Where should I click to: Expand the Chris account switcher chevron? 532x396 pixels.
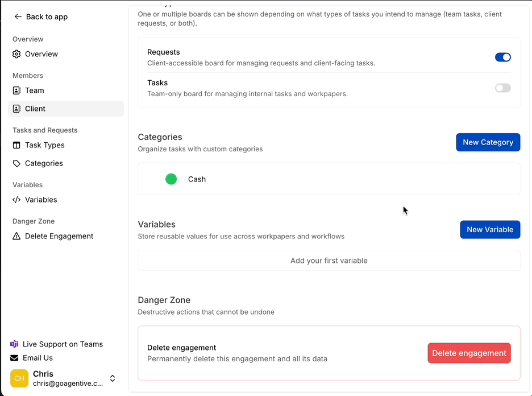coord(113,378)
